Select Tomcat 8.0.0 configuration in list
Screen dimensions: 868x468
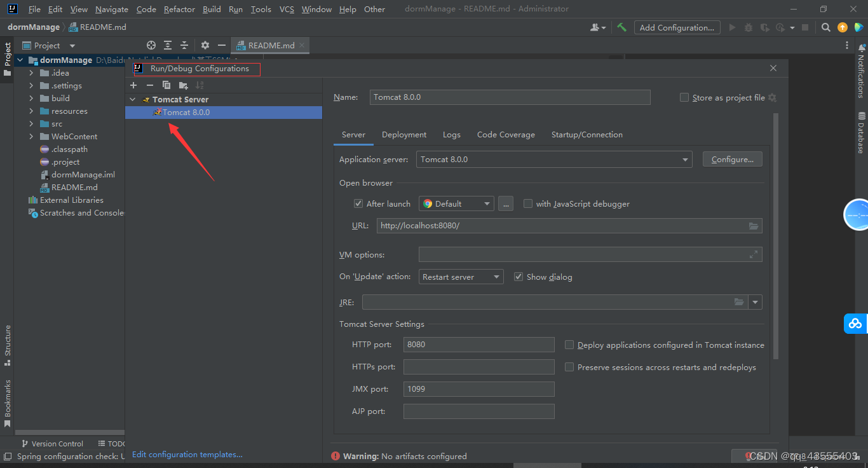point(224,112)
